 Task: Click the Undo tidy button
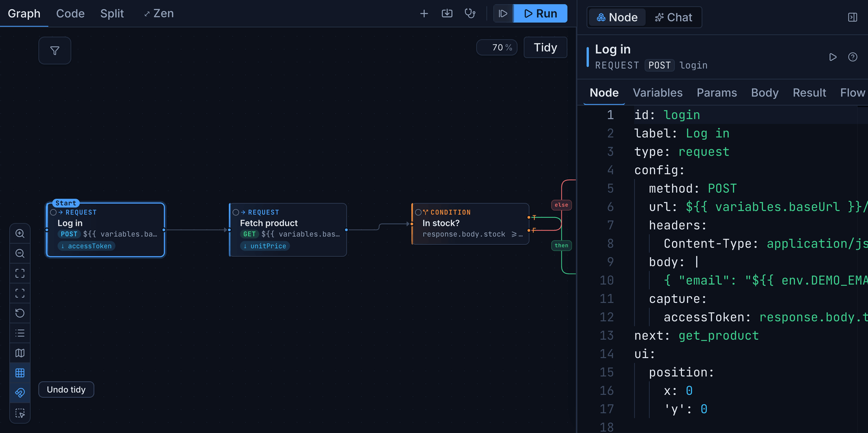click(x=66, y=390)
